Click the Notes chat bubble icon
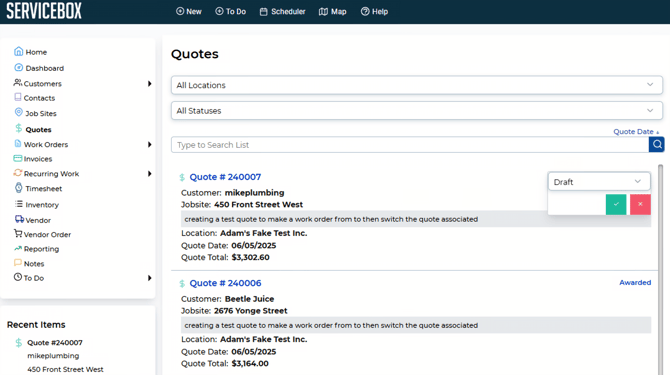 tap(18, 263)
